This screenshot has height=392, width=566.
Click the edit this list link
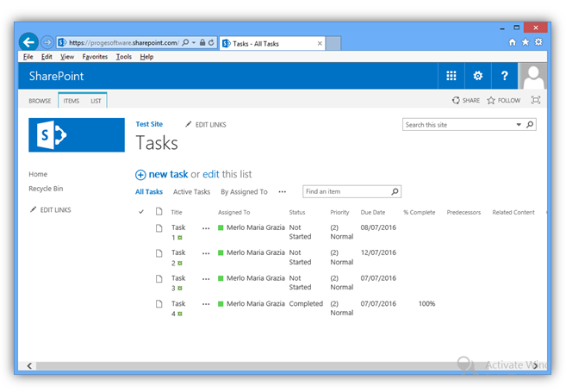[x=211, y=174]
